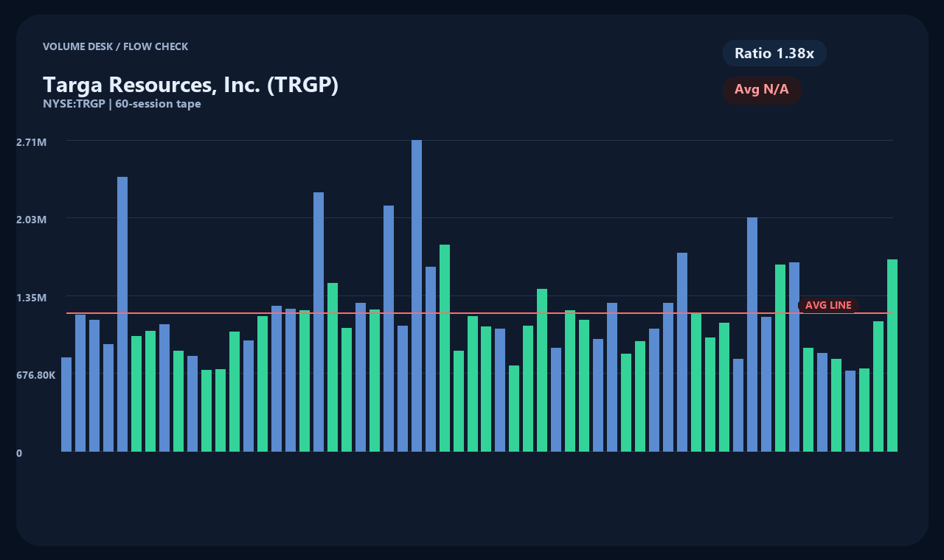Click the 1.35M axis label
This screenshot has height=560, width=944.
point(32,298)
